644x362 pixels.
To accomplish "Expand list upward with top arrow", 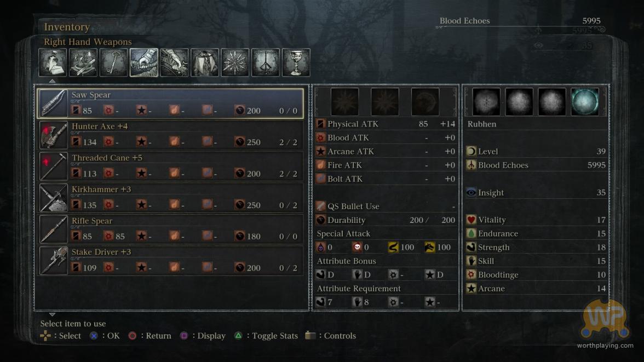I will (x=52, y=81).
